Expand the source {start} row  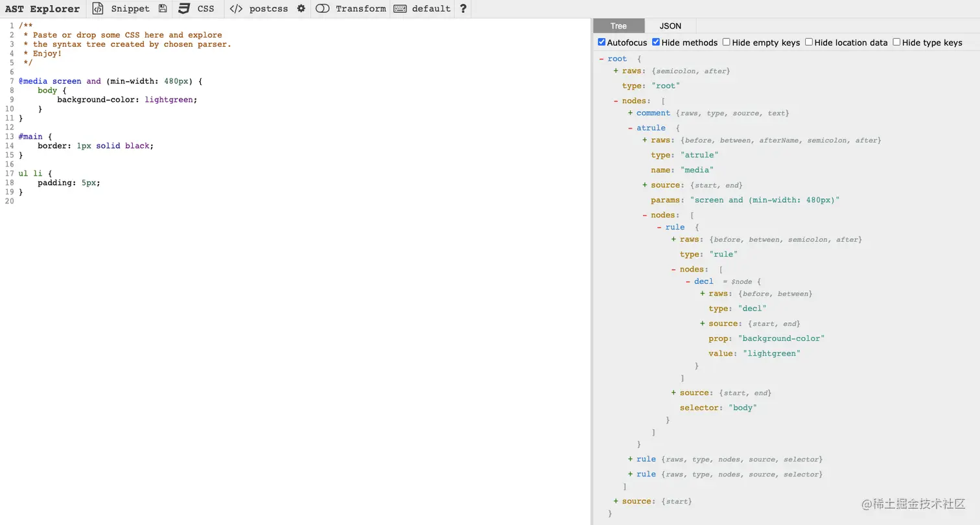pyautogui.click(x=616, y=501)
